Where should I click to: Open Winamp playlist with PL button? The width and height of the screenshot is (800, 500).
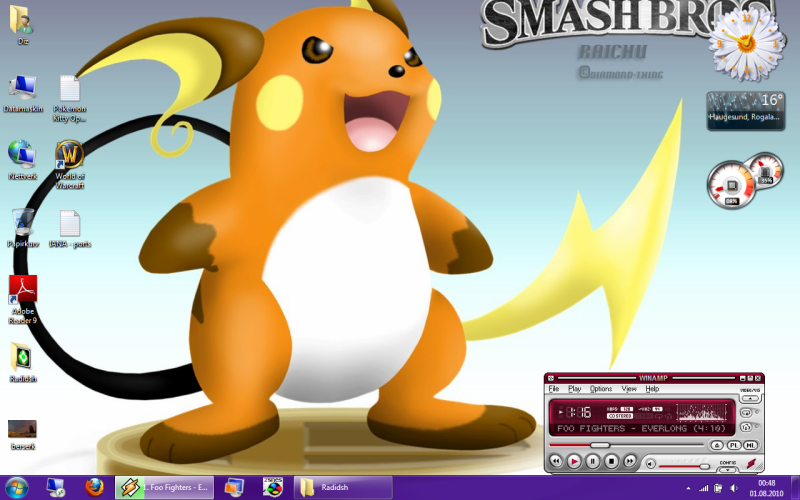(x=734, y=445)
